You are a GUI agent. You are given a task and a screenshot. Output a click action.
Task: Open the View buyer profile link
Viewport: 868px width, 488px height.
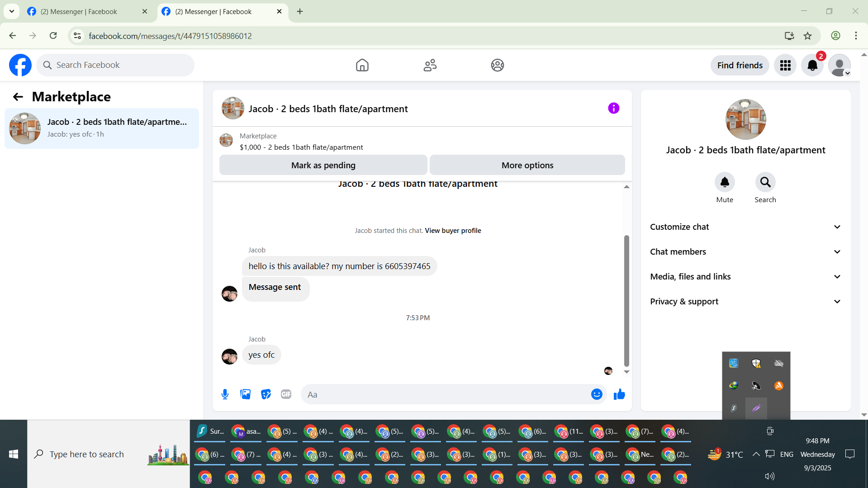coord(453,231)
